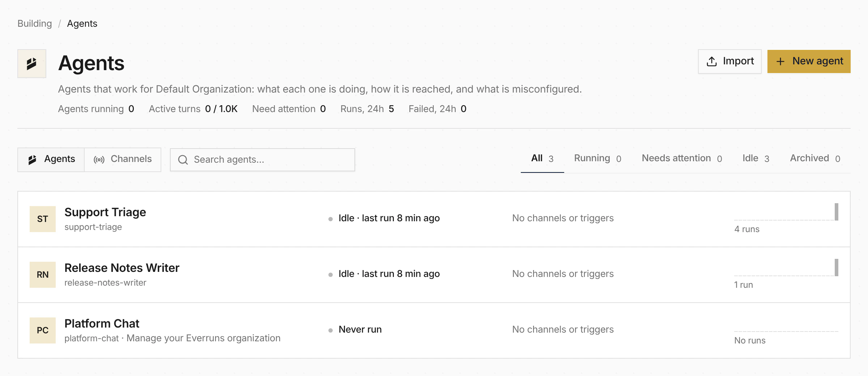
Task: View the Archived agents tab
Action: 815,158
